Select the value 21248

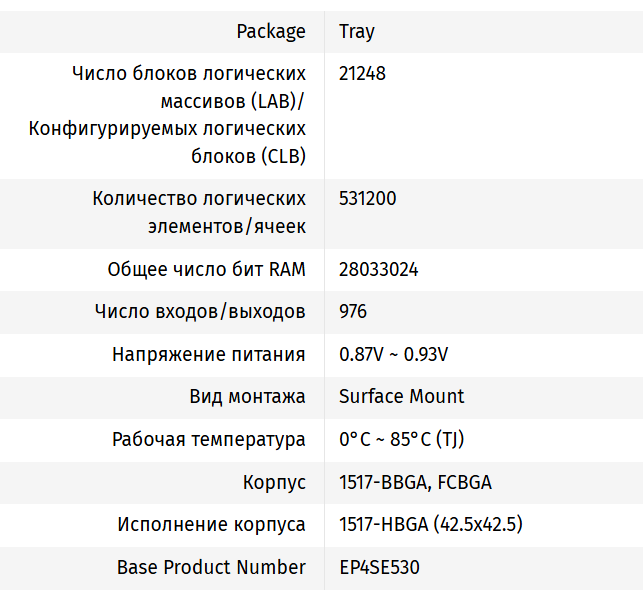click(x=362, y=73)
